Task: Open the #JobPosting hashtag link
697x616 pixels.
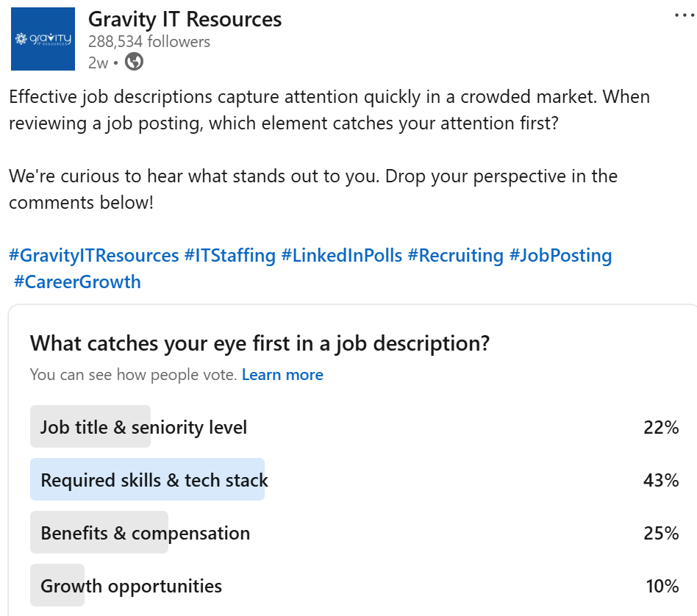Action: pos(560,256)
